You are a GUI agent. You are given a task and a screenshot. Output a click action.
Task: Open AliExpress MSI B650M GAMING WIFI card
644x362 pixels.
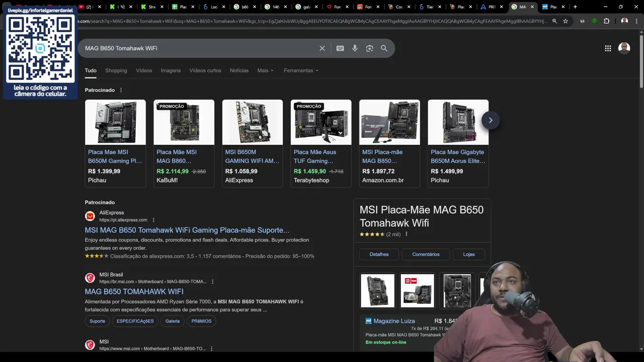(x=252, y=143)
